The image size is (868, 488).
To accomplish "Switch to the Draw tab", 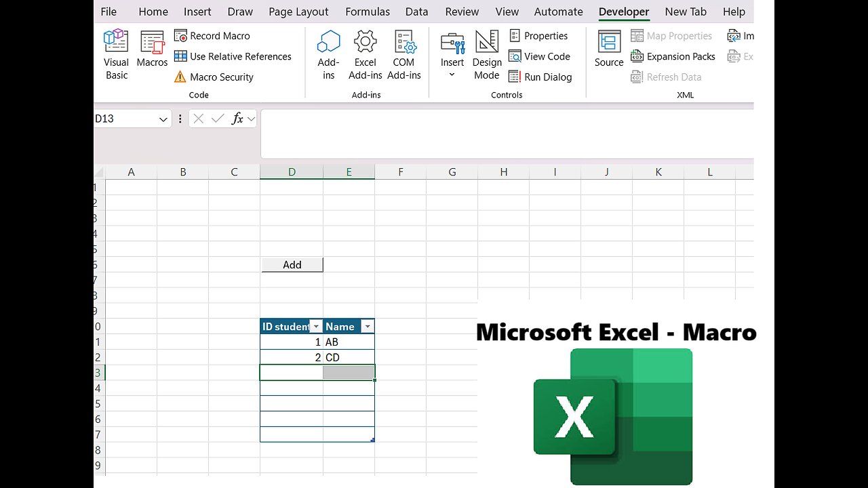I will pos(240,12).
